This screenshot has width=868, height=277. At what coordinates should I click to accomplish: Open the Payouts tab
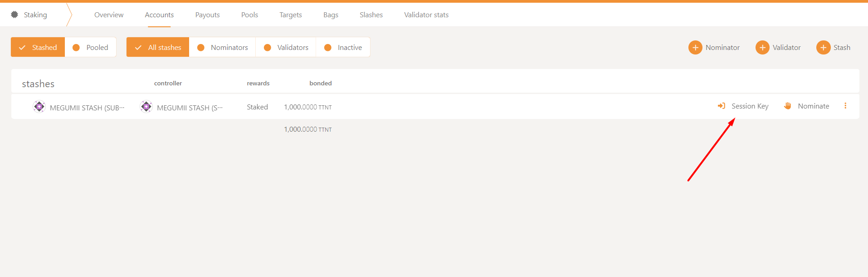[x=207, y=15]
